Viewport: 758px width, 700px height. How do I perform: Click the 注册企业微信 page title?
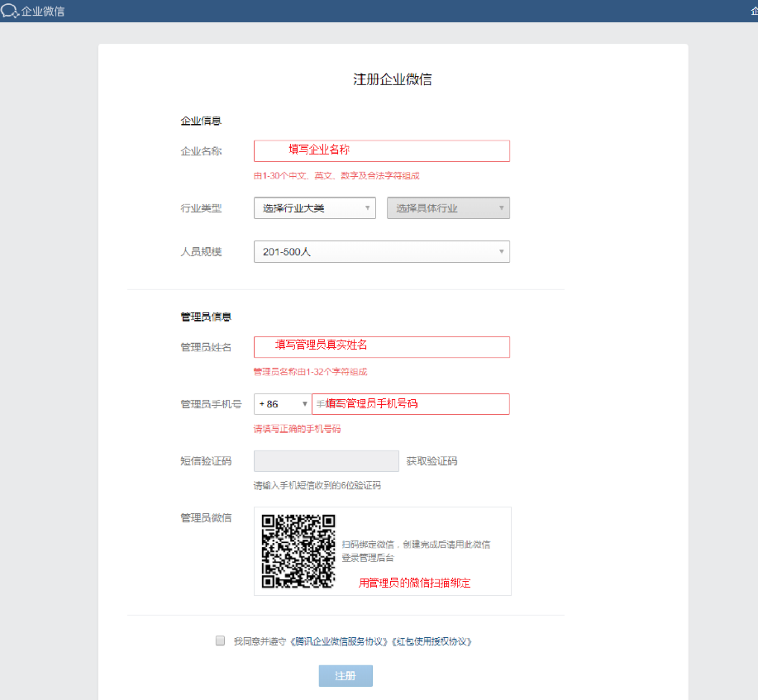[393, 80]
